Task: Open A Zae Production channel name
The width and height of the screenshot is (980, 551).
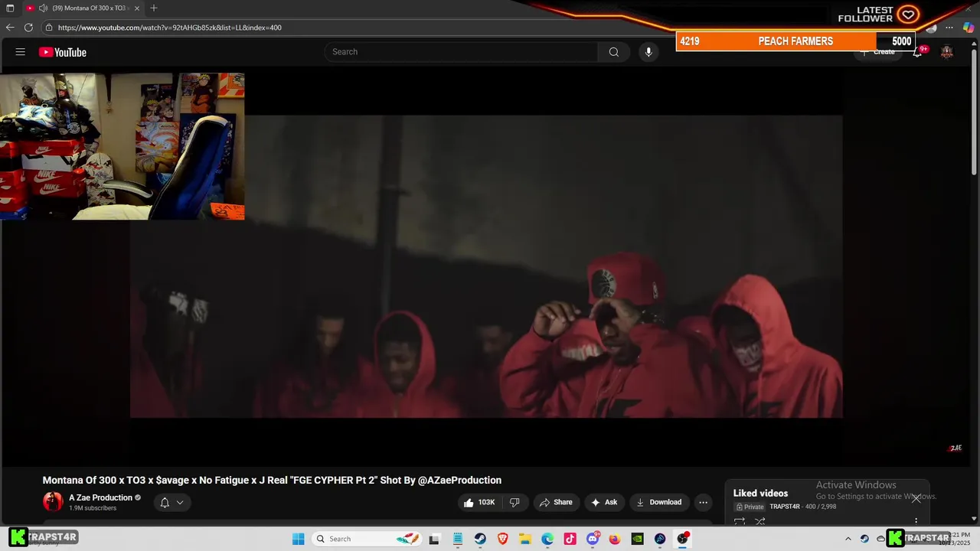Action: click(101, 497)
